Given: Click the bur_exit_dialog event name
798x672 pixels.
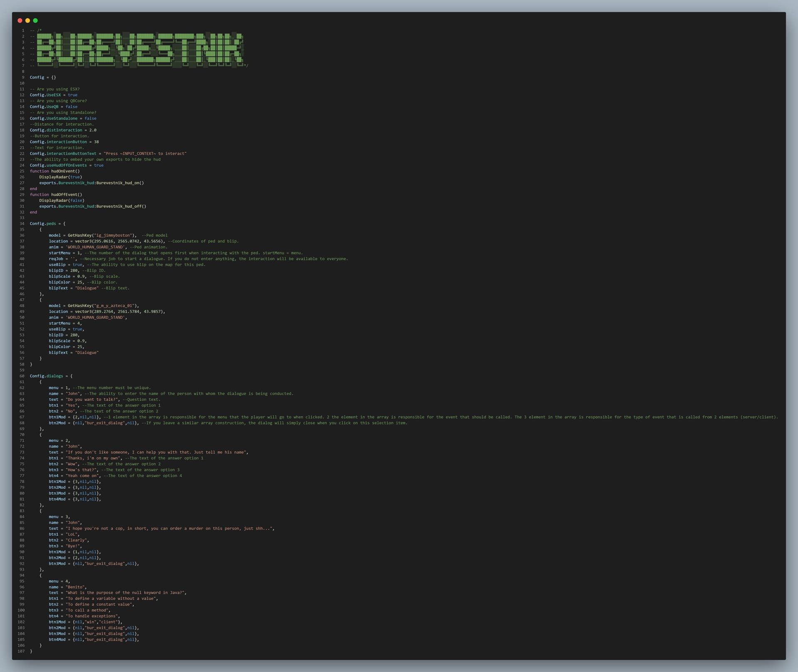Looking at the screenshot, I should click(x=105, y=423).
